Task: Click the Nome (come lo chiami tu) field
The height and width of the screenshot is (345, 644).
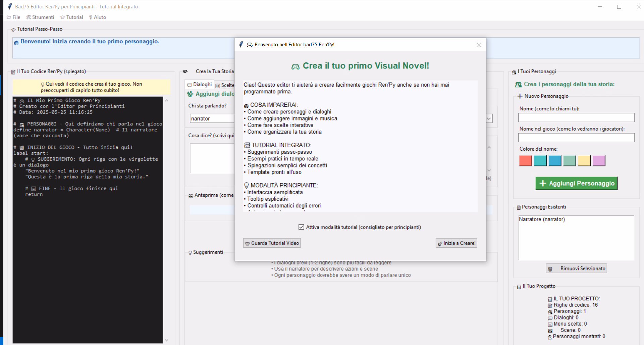Action: (576, 117)
